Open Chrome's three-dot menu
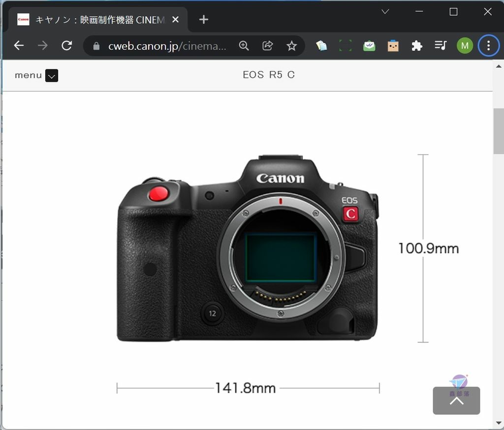This screenshot has width=504, height=430. [488, 46]
